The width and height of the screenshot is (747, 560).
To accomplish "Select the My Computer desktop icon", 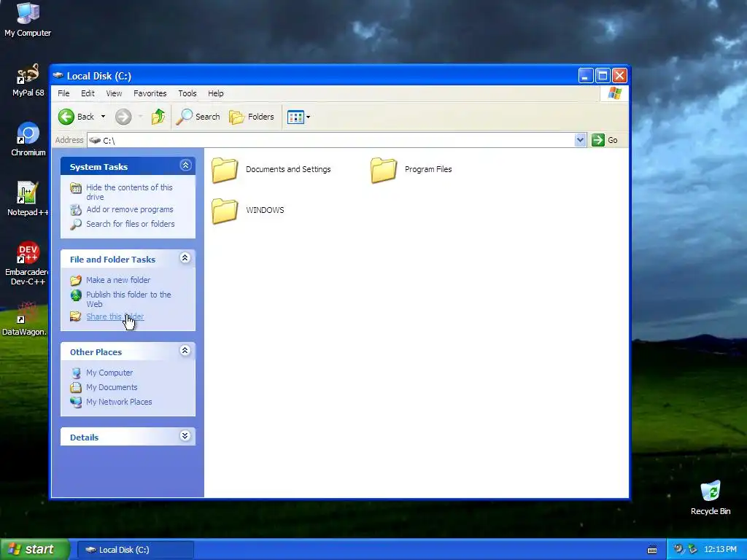I will click(x=28, y=19).
